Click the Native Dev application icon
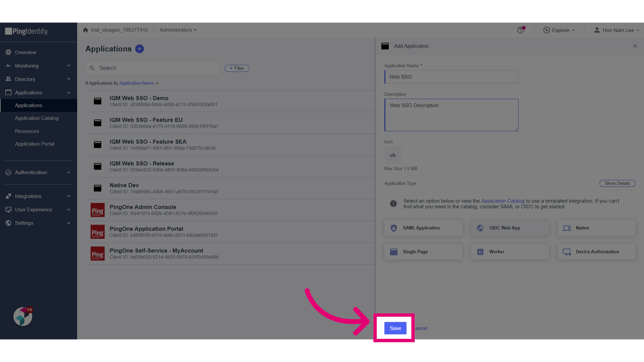This screenshot has width=644, height=362. [98, 188]
